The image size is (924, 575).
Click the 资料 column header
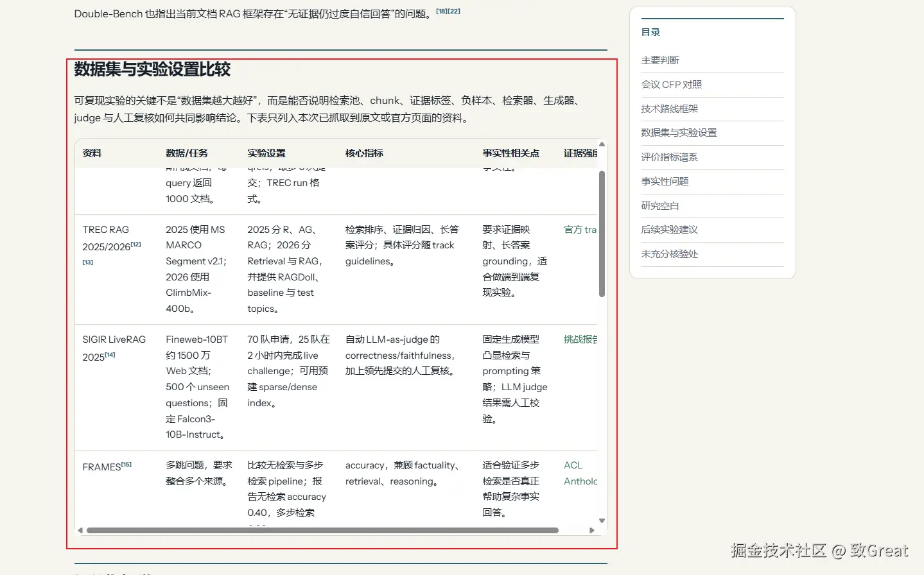92,153
